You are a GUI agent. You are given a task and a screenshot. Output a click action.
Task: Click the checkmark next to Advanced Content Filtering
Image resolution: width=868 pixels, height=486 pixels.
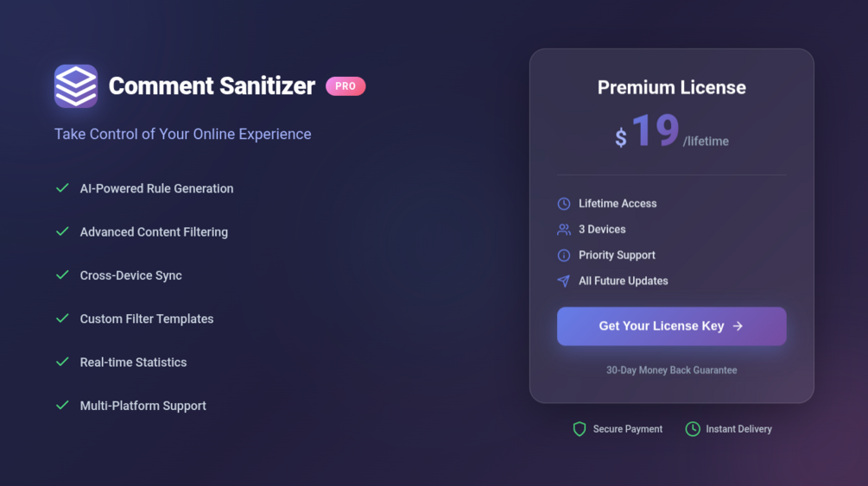[62, 231]
